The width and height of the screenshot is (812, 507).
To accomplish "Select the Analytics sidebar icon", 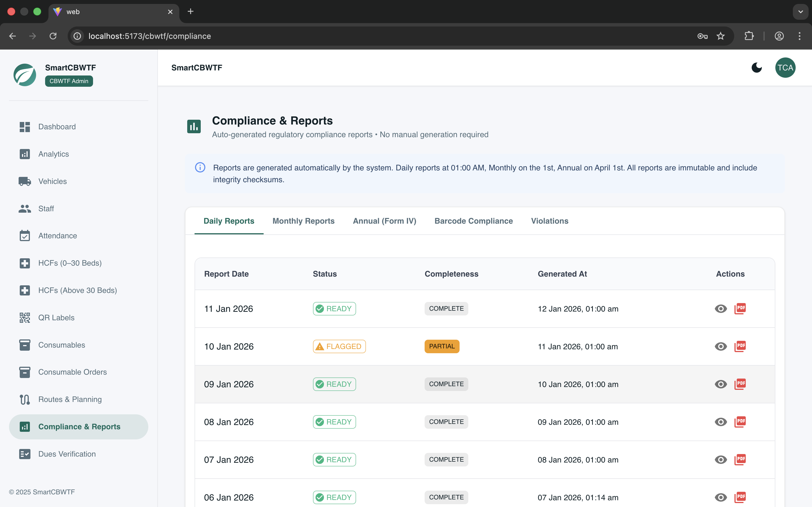I will [25, 154].
